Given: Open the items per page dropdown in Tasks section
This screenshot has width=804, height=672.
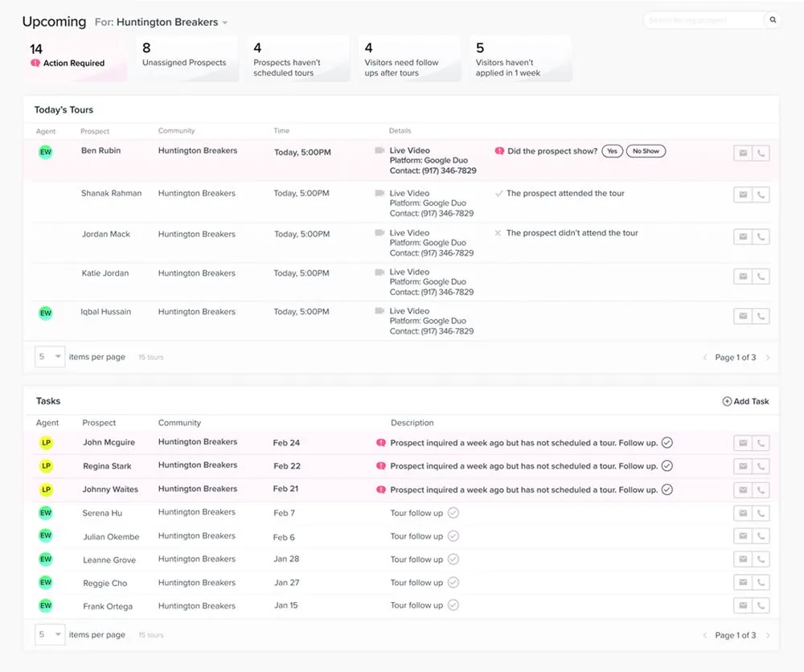Looking at the screenshot, I should point(49,634).
